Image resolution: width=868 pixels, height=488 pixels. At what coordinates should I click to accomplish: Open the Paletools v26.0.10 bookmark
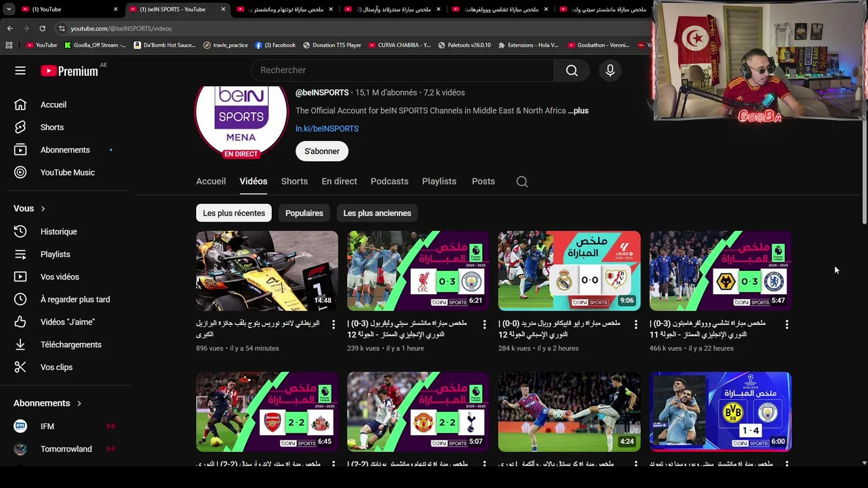pos(465,45)
